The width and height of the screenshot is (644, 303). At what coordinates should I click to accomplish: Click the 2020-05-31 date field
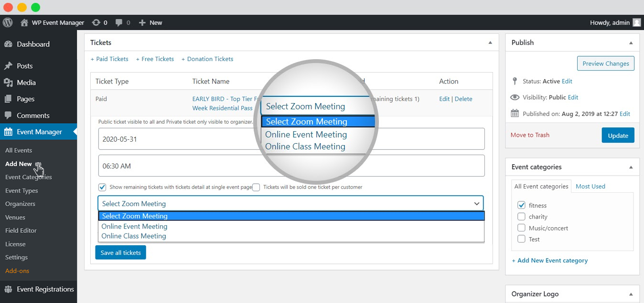tap(291, 139)
